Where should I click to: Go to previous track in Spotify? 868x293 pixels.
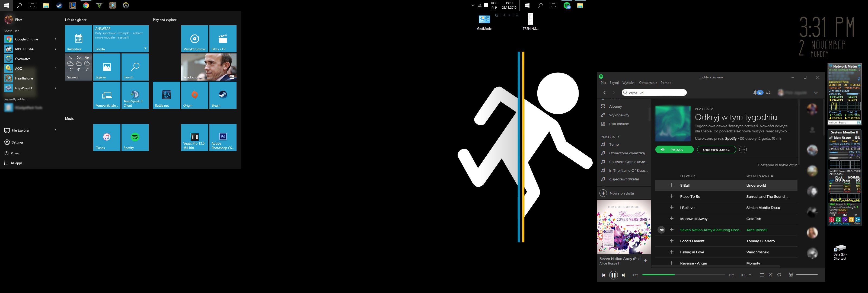point(604,275)
